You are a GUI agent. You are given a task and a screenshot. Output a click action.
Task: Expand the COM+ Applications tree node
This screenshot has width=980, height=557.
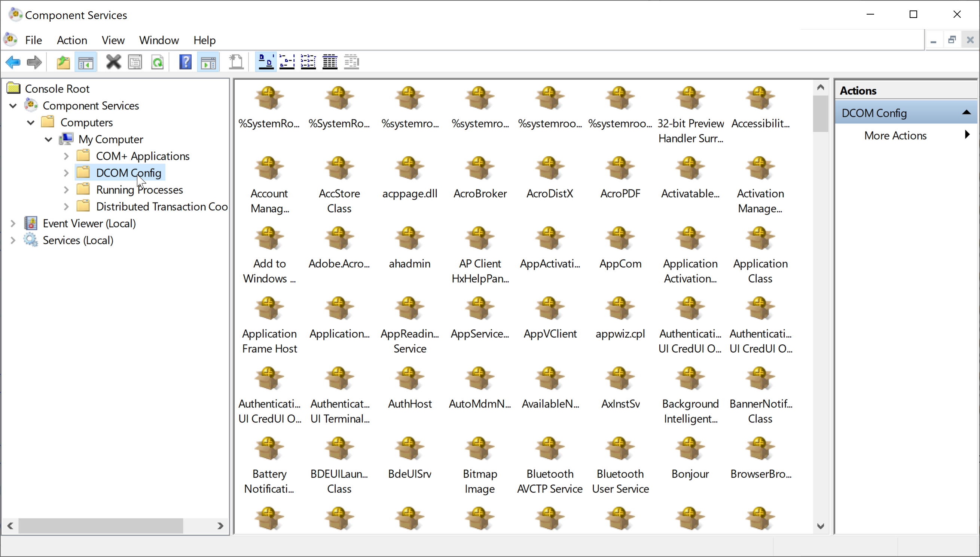coord(66,156)
